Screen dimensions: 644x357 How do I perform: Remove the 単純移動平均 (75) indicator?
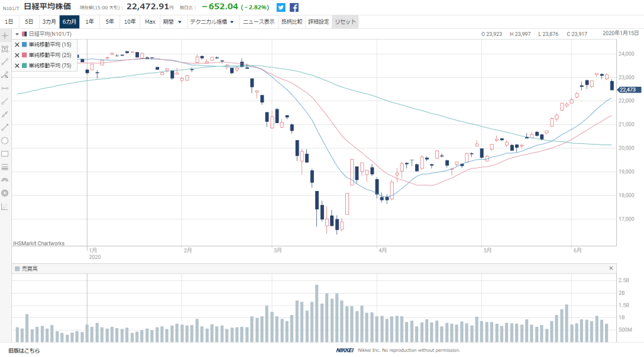click(x=17, y=65)
